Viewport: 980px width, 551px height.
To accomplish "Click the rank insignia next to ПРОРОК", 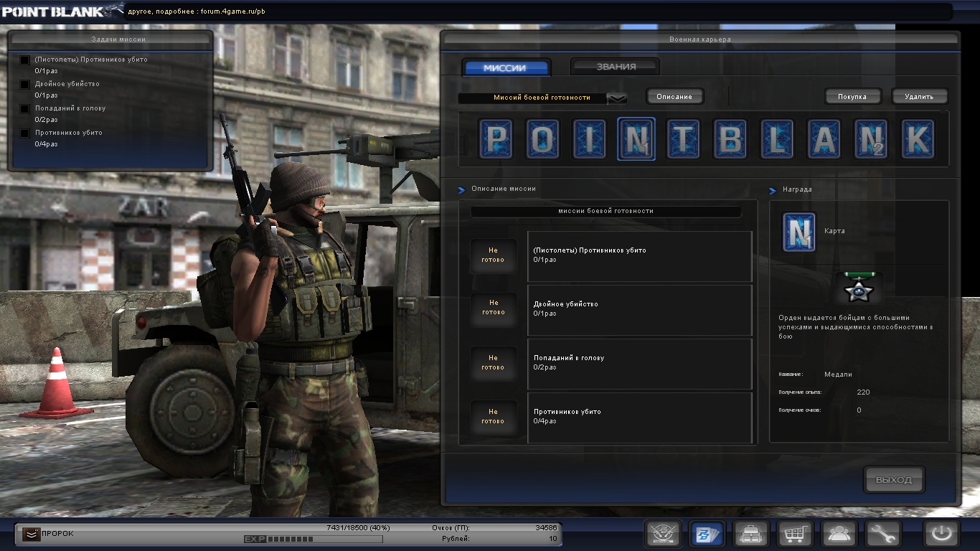I will pos(31,534).
